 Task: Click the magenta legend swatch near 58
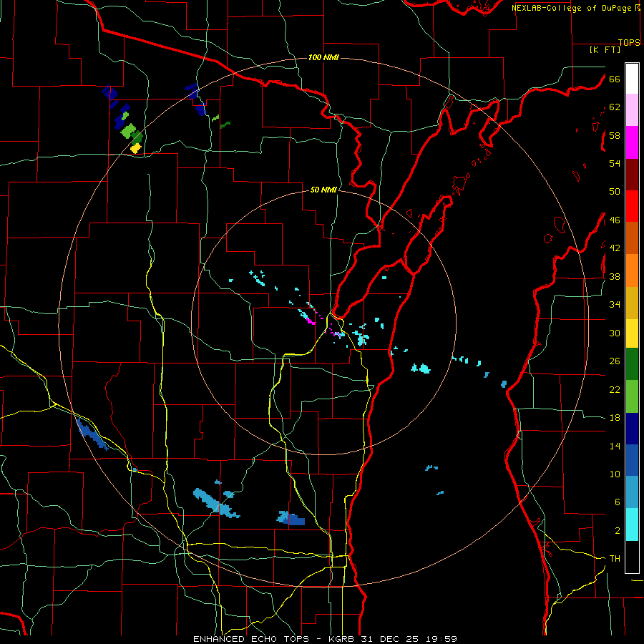pyautogui.click(x=632, y=142)
